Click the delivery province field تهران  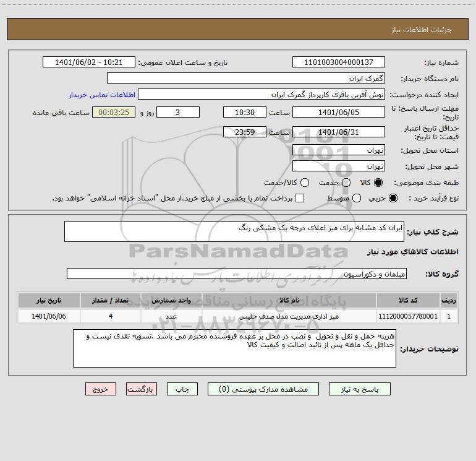pos(339,150)
